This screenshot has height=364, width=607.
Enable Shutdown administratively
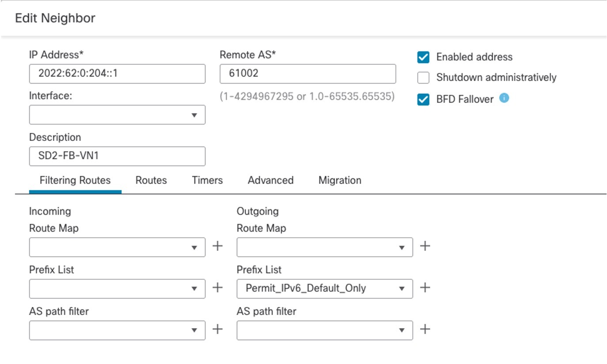click(x=424, y=77)
